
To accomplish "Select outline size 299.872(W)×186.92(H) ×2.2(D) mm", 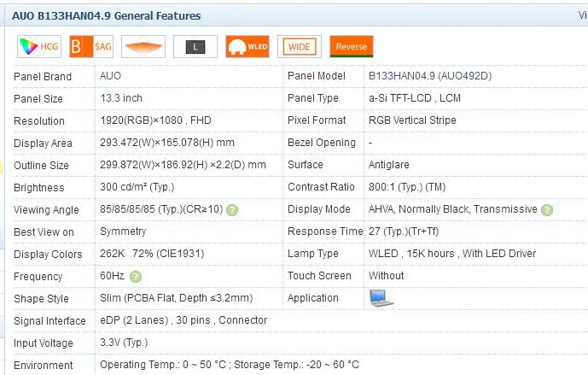I will (x=183, y=165).
